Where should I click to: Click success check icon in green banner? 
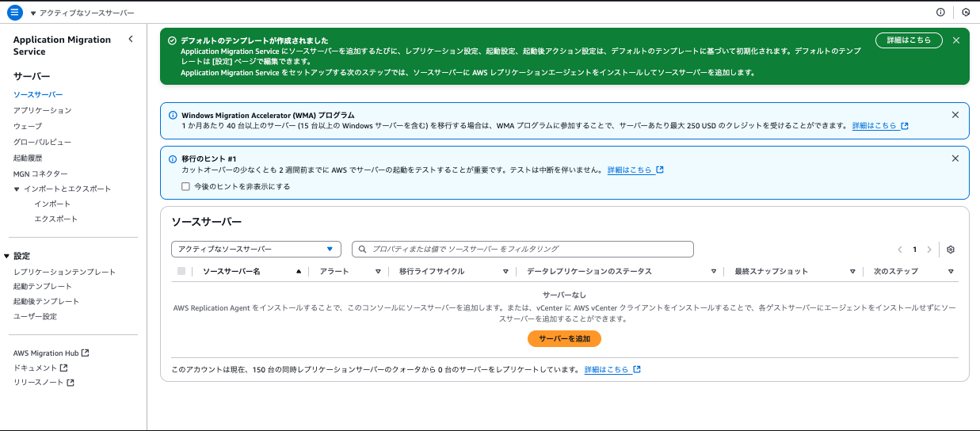pos(172,40)
